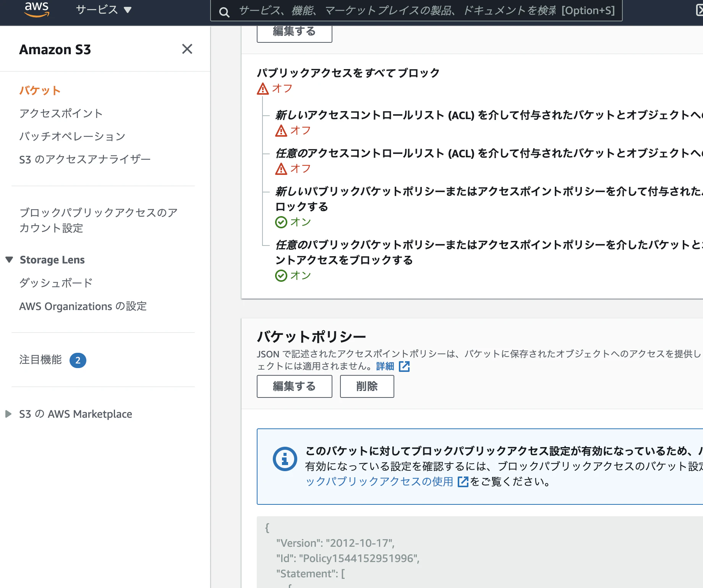Viewport: 703px width, 588px height.
Task: Open Storage Lens ダッシュボード
Action: (56, 283)
